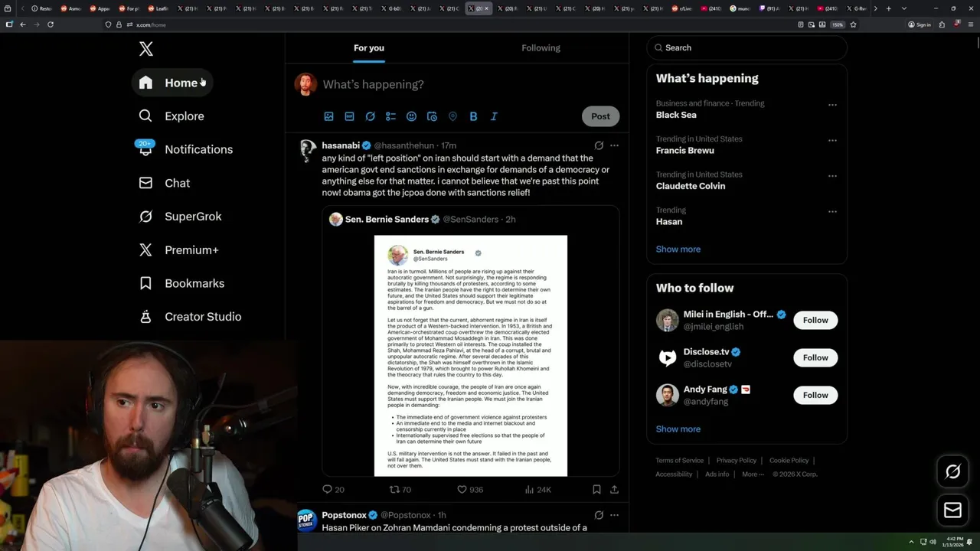Open more options on hasanabi post
Viewport: 980px width, 551px height.
point(614,145)
